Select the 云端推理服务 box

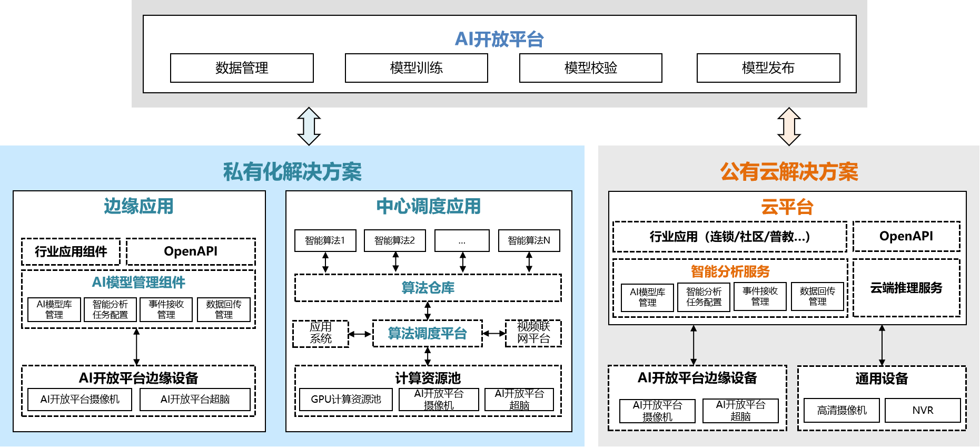click(906, 288)
